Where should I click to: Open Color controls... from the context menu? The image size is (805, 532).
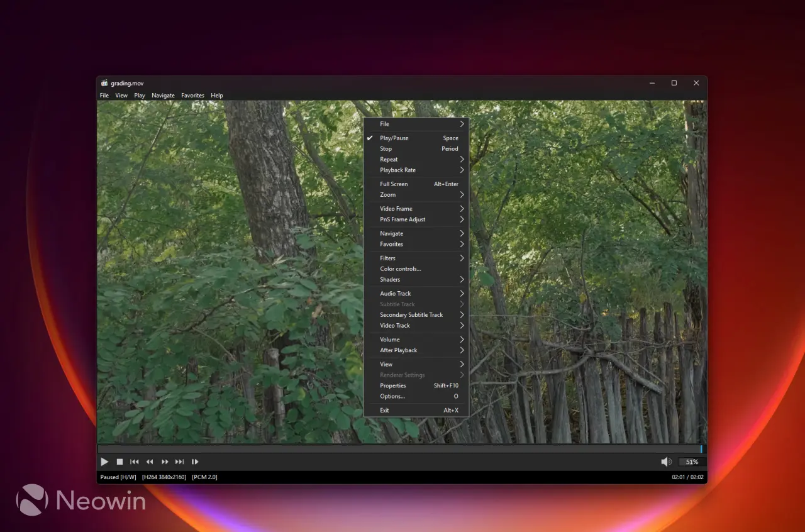[x=416, y=269]
